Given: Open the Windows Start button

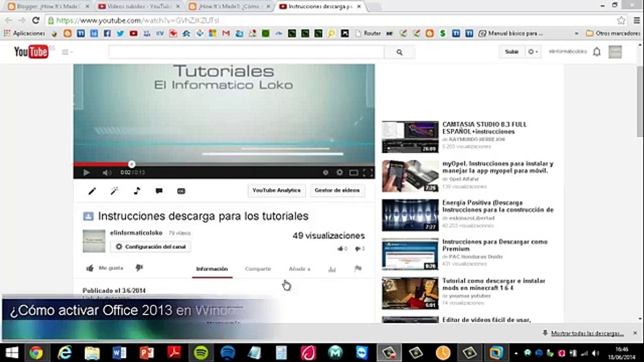Looking at the screenshot, I should tap(11, 352).
